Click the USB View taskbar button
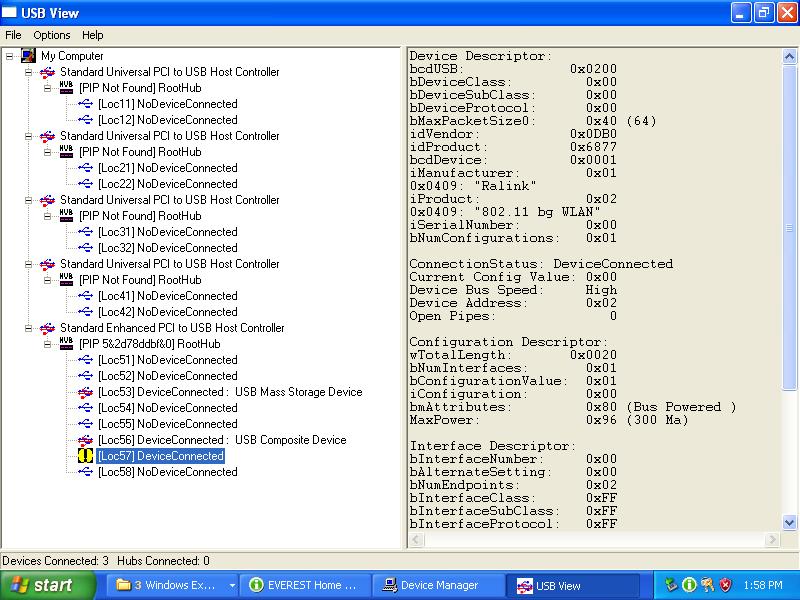This screenshot has height=600, width=800. 572,585
